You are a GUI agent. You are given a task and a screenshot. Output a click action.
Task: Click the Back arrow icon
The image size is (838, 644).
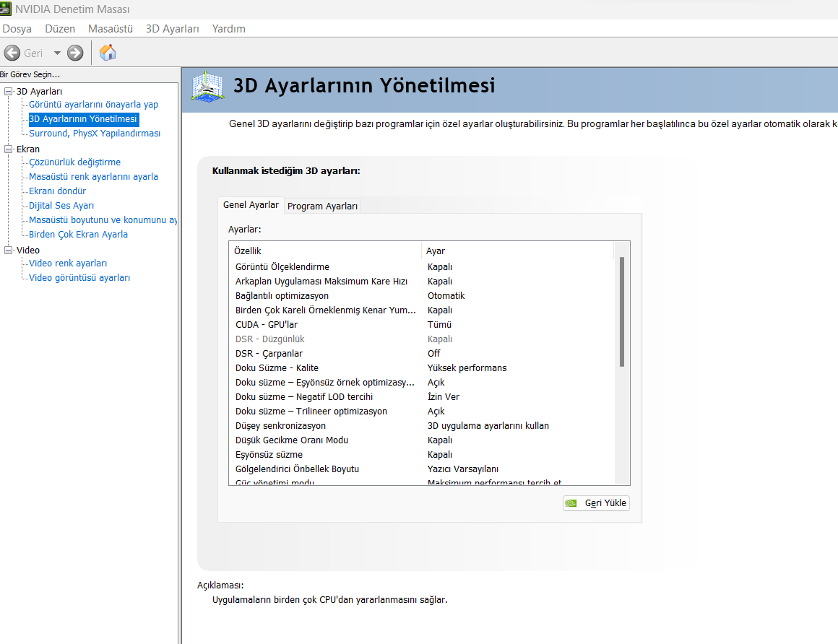[12, 53]
